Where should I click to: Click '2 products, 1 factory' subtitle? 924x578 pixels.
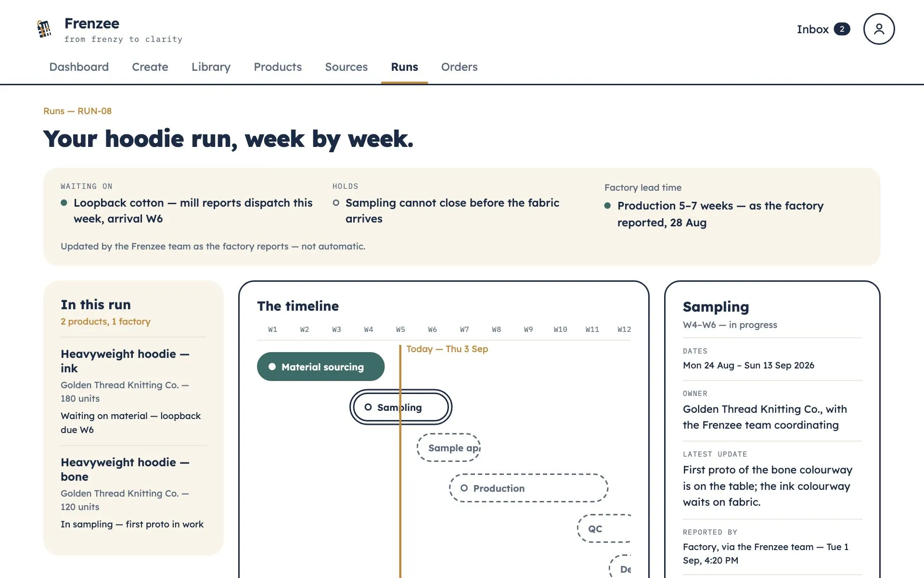click(x=105, y=321)
